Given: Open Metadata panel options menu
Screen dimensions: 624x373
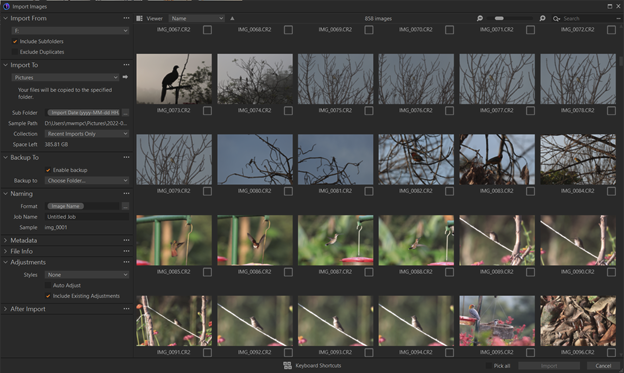Looking at the screenshot, I should click(x=126, y=240).
